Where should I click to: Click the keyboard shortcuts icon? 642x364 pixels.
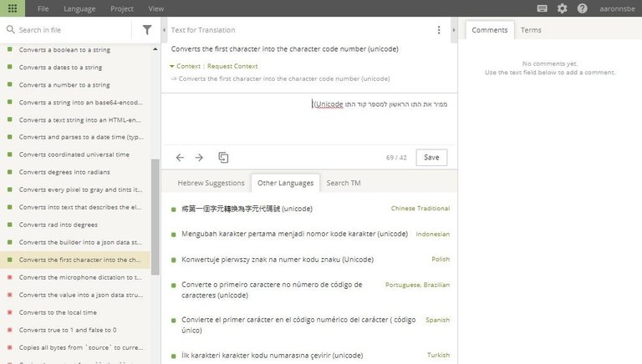(543, 8)
